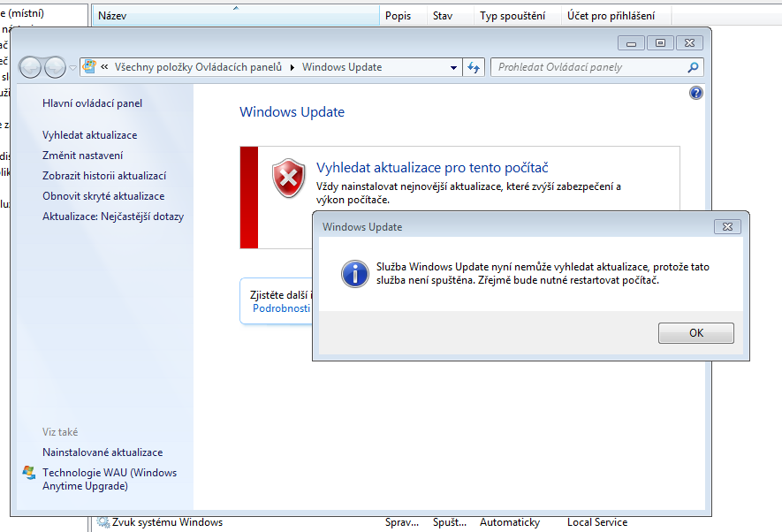Close the Windows Update message dialog
782x532 pixels.
pos(727,227)
